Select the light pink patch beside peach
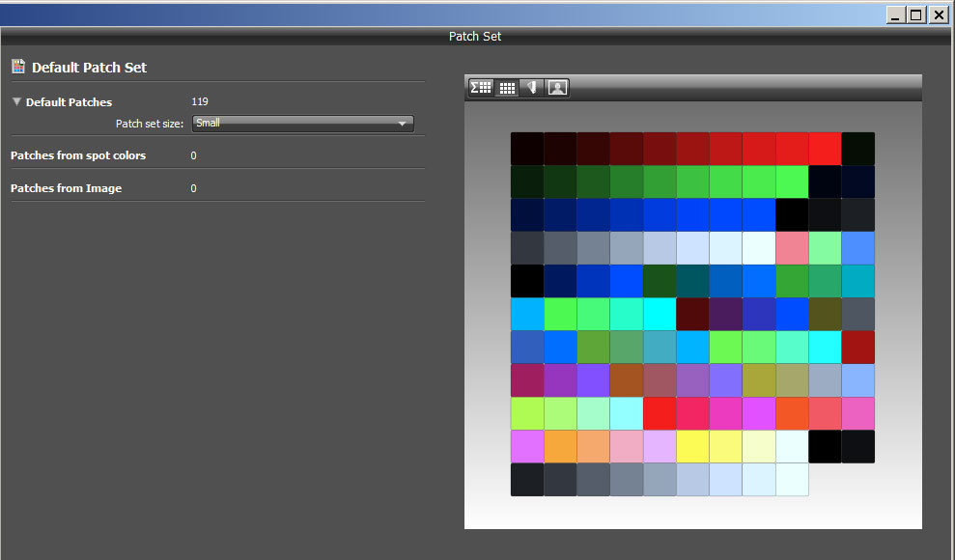The width and height of the screenshot is (955, 560). point(627,447)
